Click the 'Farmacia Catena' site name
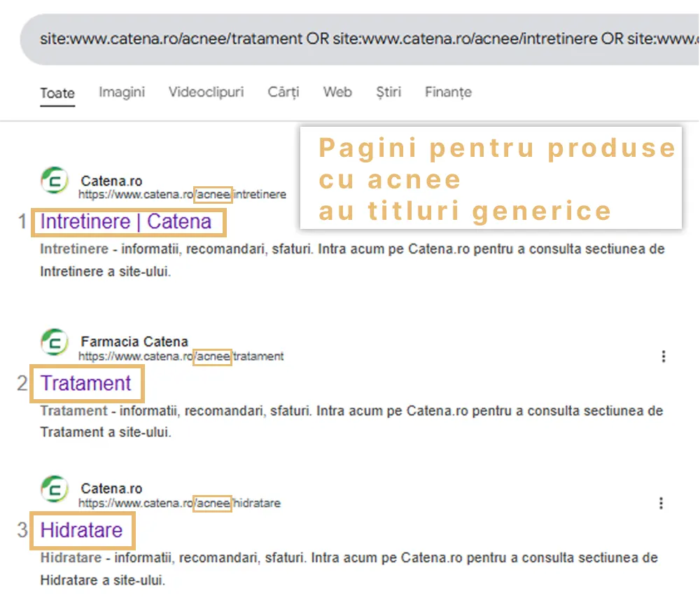 pyautogui.click(x=134, y=342)
